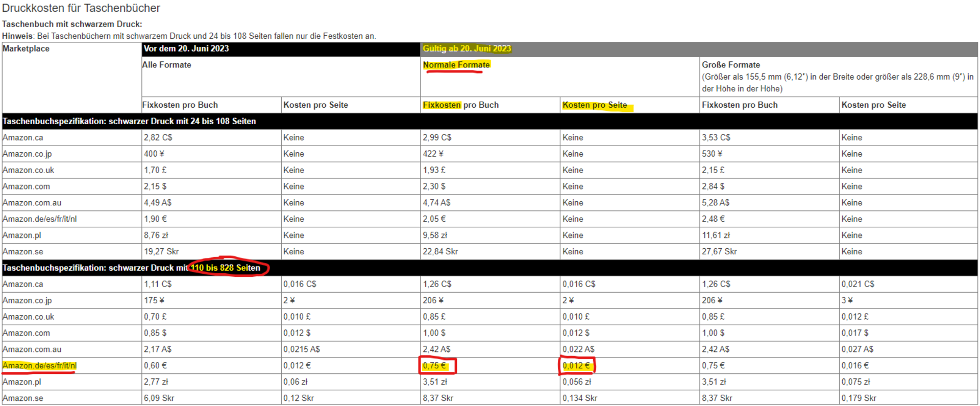The image size is (980, 406).
Task: Select the '0,70 £' cell
Action: click(x=211, y=317)
